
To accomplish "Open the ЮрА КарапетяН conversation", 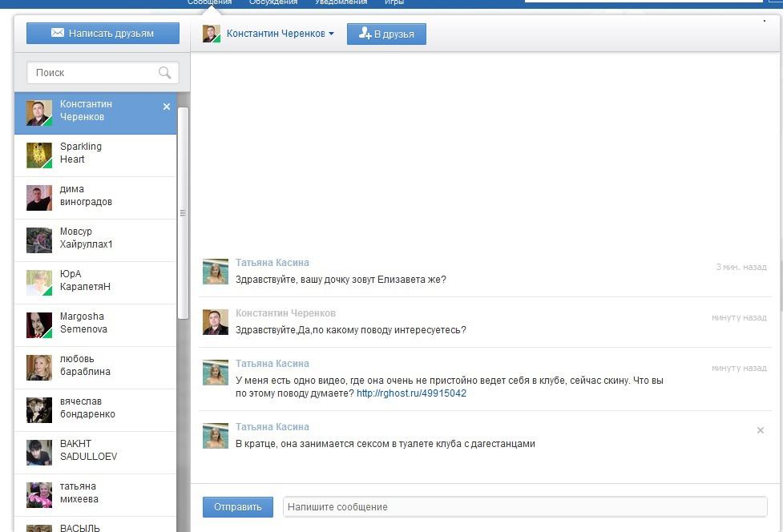I will point(95,283).
